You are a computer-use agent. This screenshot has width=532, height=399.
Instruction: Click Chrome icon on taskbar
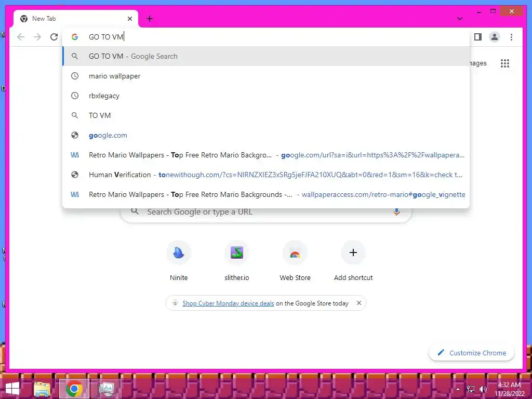[x=74, y=389]
